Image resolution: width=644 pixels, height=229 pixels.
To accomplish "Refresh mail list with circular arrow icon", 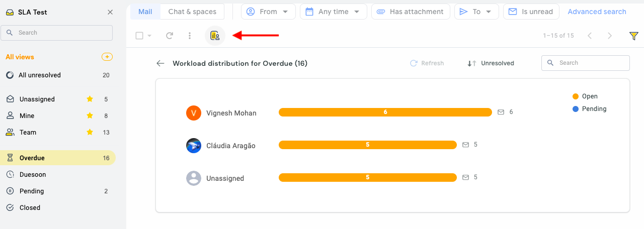I will coord(170,36).
